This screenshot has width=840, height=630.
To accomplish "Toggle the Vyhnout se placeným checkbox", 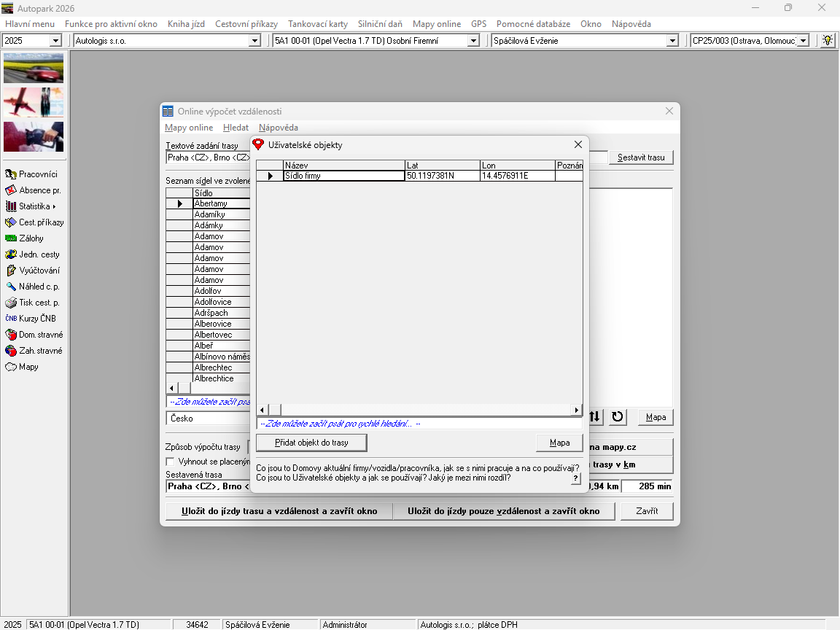I will pyautogui.click(x=171, y=462).
